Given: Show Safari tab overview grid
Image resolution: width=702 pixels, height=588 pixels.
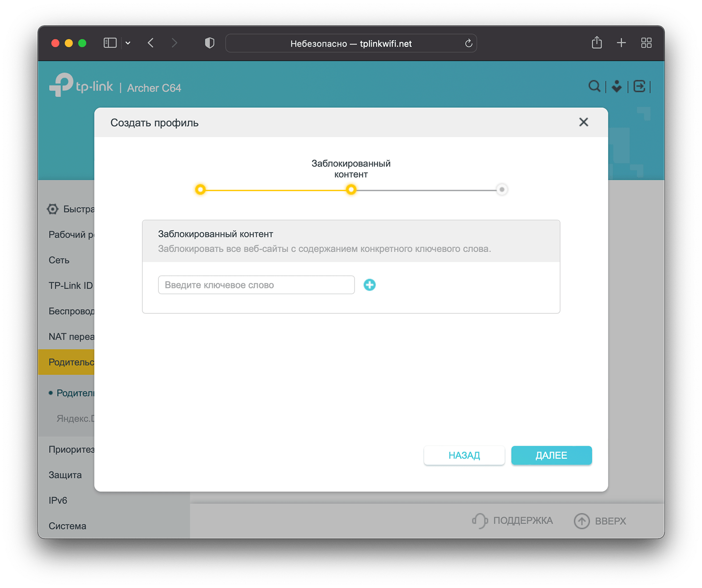Looking at the screenshot, I should pyautogui.click(x=646, y=43).
